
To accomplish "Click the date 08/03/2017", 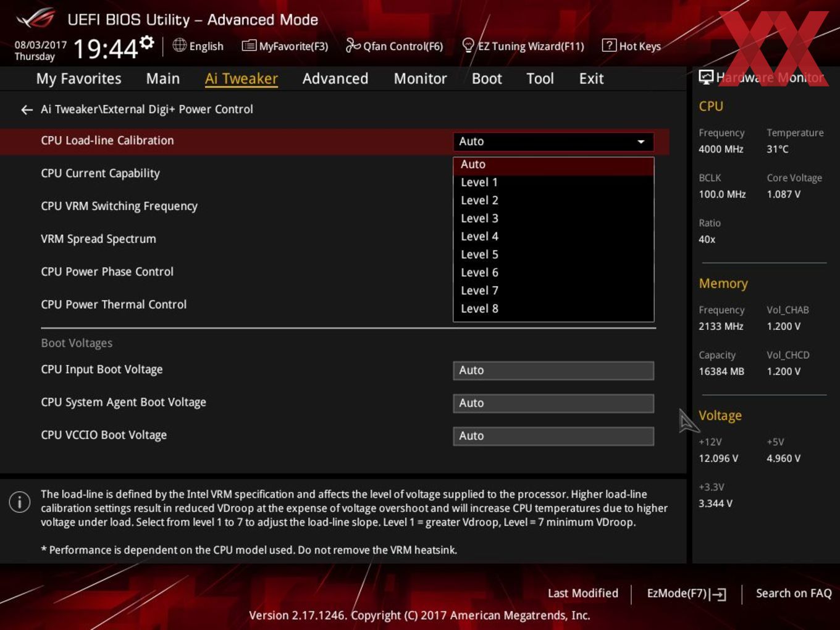I will (x=41, y=45).
